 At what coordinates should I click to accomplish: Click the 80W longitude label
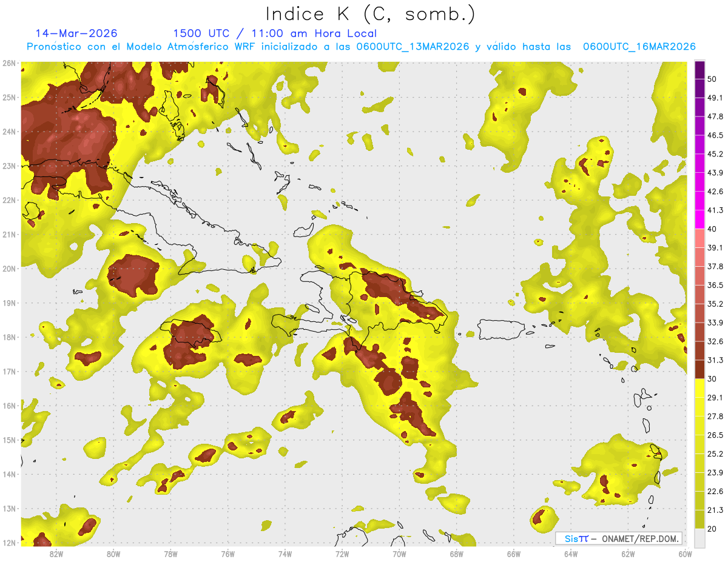point(113,554)
